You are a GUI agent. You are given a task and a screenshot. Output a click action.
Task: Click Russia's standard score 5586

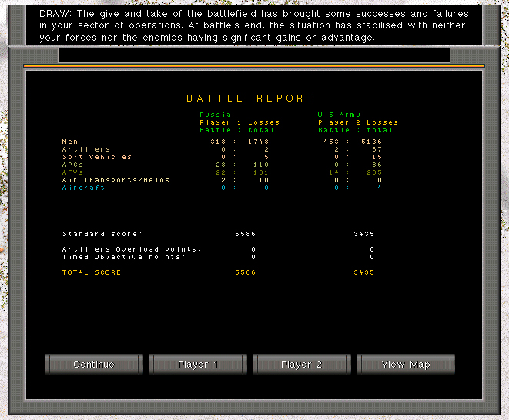[x=245, y=234]
